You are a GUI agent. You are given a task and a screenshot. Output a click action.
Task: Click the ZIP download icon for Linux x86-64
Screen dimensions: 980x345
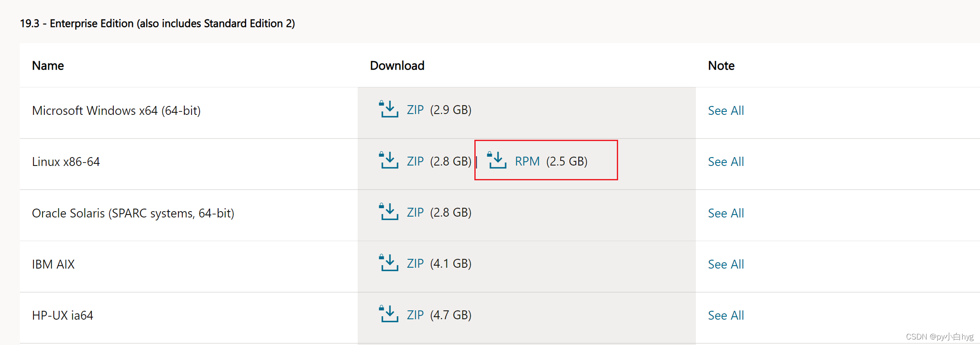[x=389, y=161]
